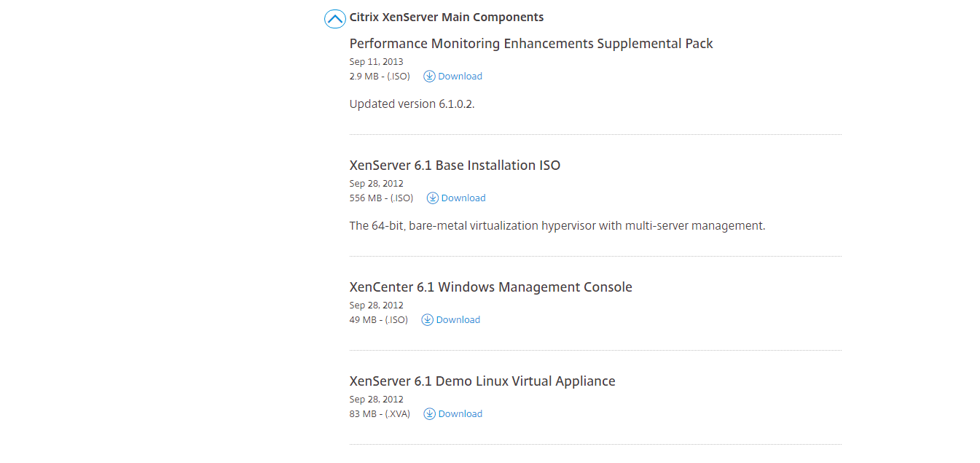Open Download link for Performance Monitoring Supplemental Pack
The width and height of the screenshot is (980, 463).
pos(460,77)
